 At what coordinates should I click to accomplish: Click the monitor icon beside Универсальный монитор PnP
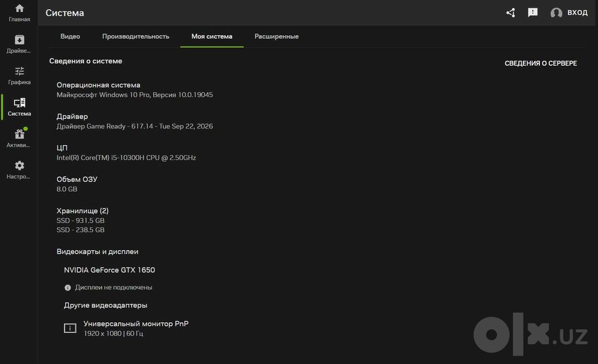(x=70, y=328)
